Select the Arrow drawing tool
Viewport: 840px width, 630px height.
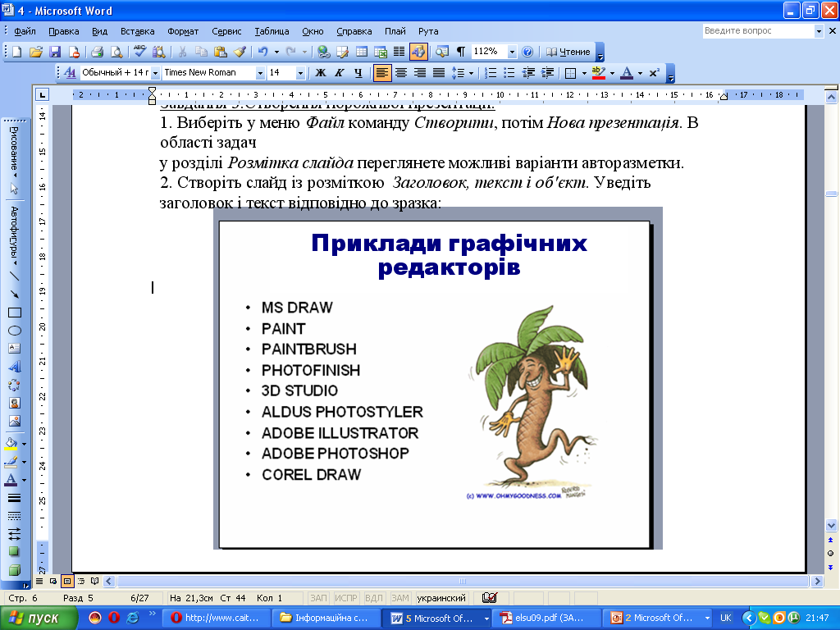point(15,294)
